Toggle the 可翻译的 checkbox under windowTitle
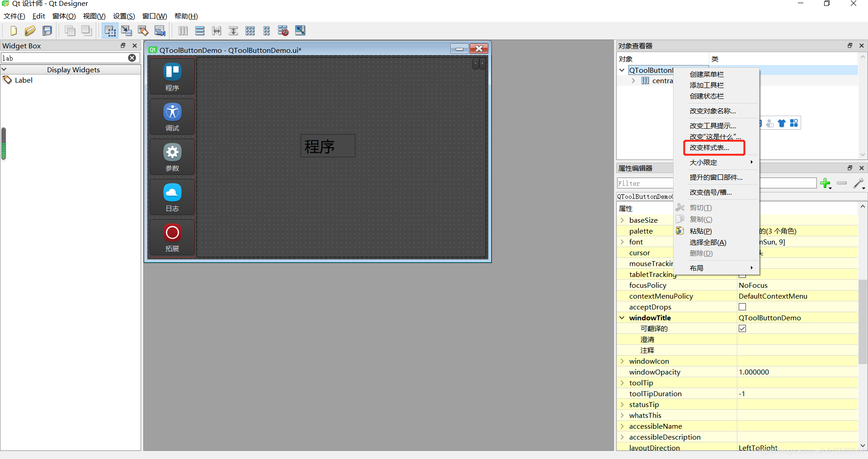868x459 pixels. click(x=742, y=329)
